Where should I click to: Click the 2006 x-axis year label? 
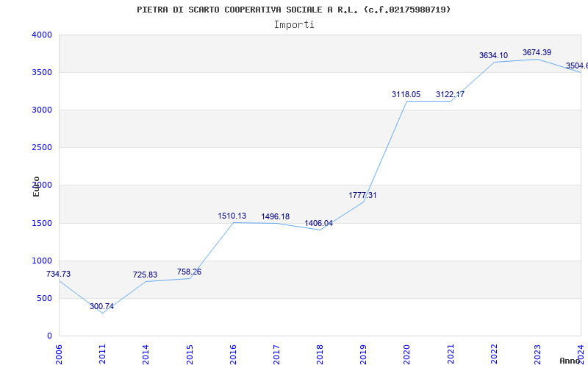(59, 355)
